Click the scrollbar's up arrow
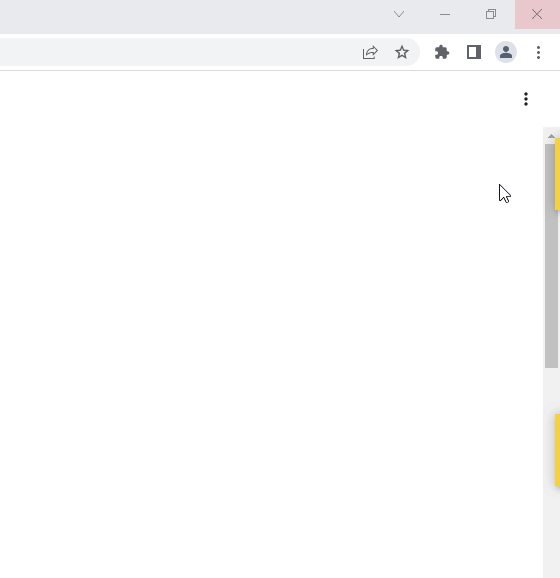560x578 pixels. tap(551, 136)
